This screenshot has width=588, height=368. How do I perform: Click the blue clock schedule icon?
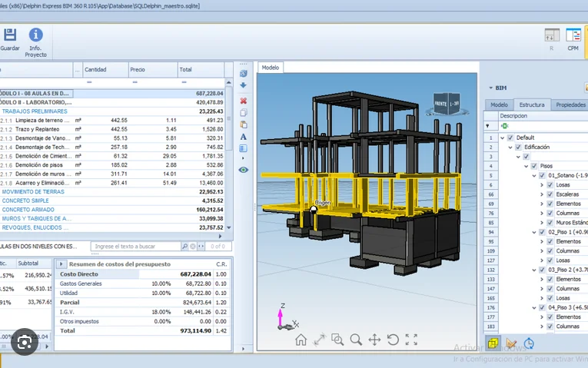[x=529, y=343]
